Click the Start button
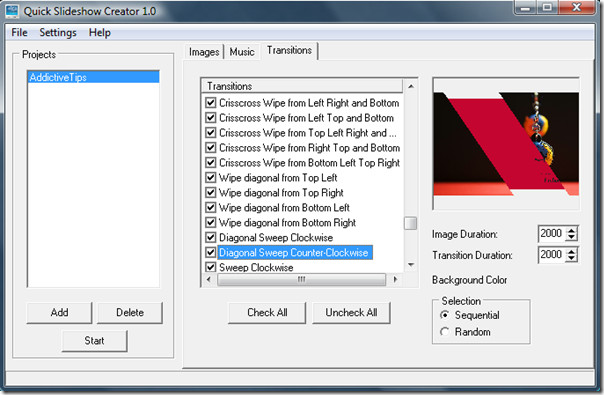 tap(94, 341)
